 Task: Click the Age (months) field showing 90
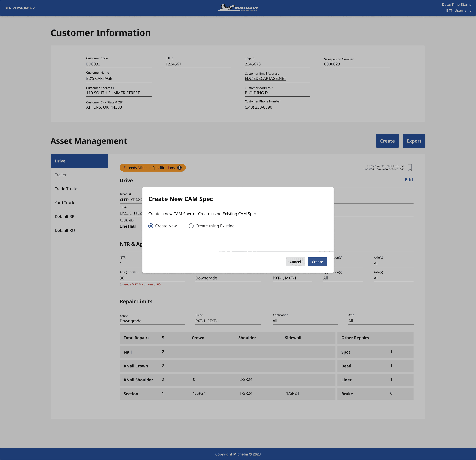(152, 278)
